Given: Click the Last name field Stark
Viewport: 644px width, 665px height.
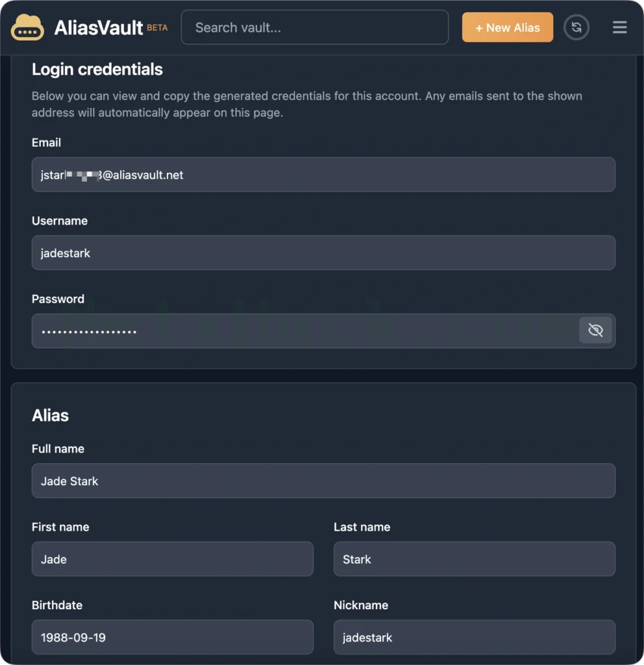Looking at the screenshot, I should coord(475,559).
